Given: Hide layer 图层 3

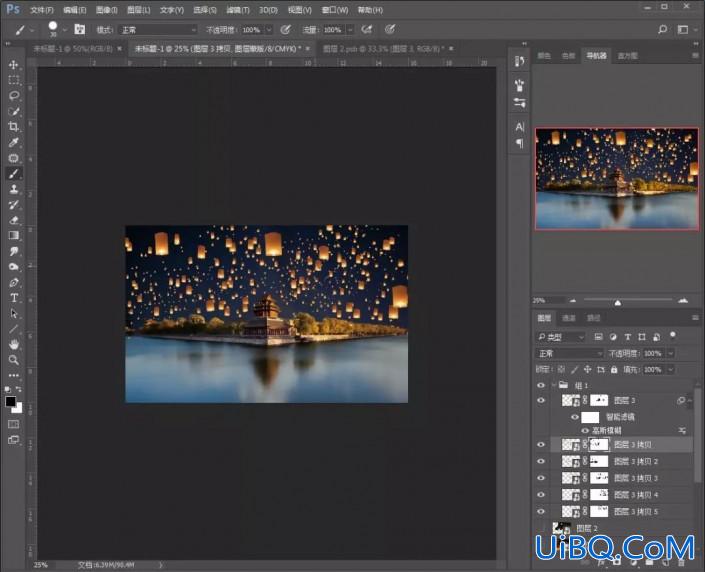Looking at the screenshot, I should tap(541, 400).
